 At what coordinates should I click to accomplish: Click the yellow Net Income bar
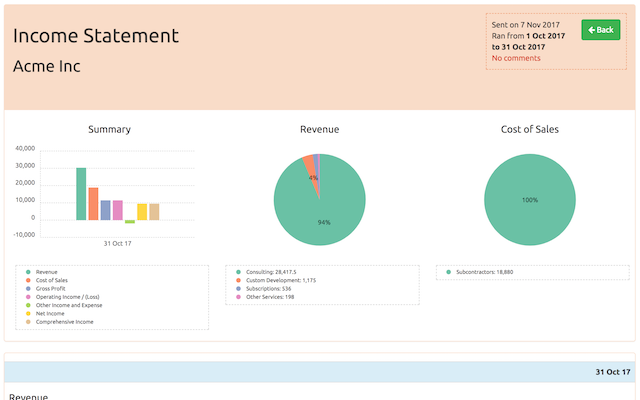(x=142, y=212)
